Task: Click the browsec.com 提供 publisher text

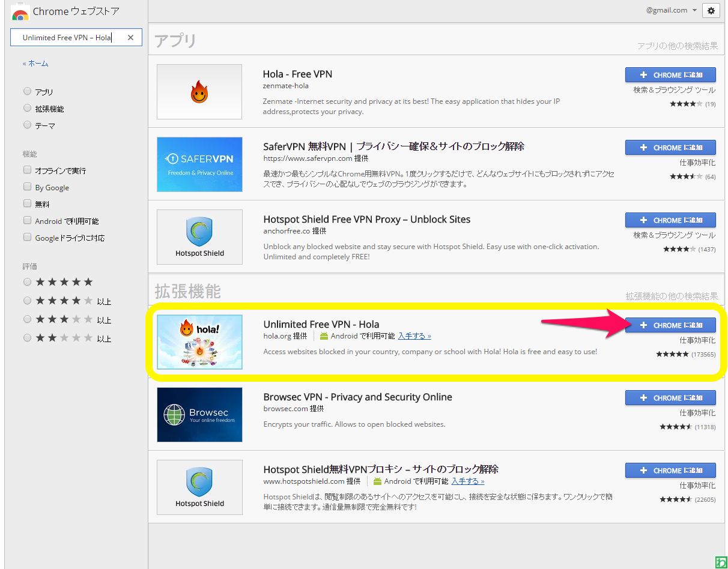Action: [293, 409]
